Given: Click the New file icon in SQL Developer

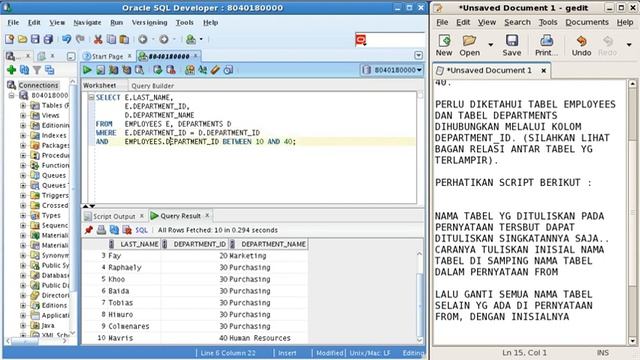Looking at the screenshot, I should coord(9,39).
